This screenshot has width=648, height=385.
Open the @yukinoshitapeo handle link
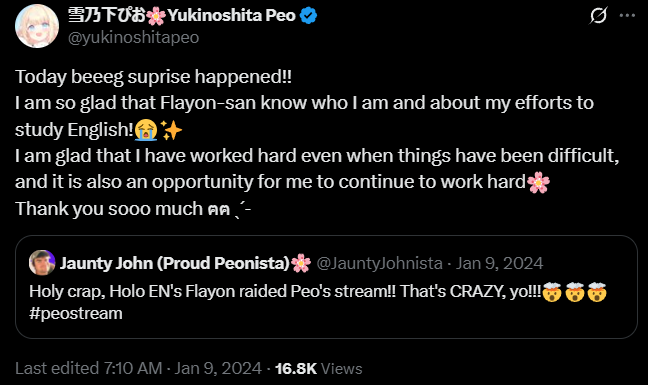point(133,38)
